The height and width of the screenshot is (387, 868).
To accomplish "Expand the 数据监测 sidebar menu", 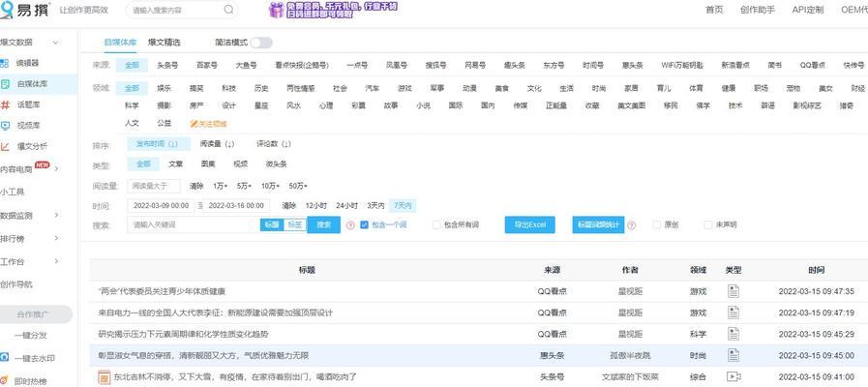I will tap(56, 215).
